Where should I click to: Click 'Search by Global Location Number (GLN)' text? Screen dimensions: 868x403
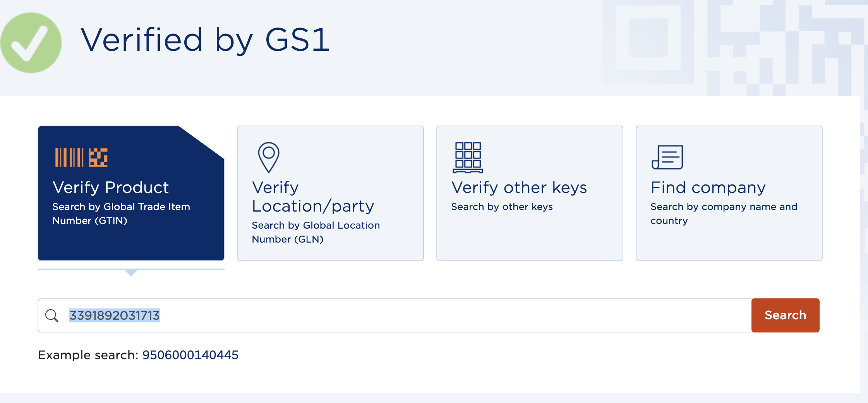[x=316, y=232]
